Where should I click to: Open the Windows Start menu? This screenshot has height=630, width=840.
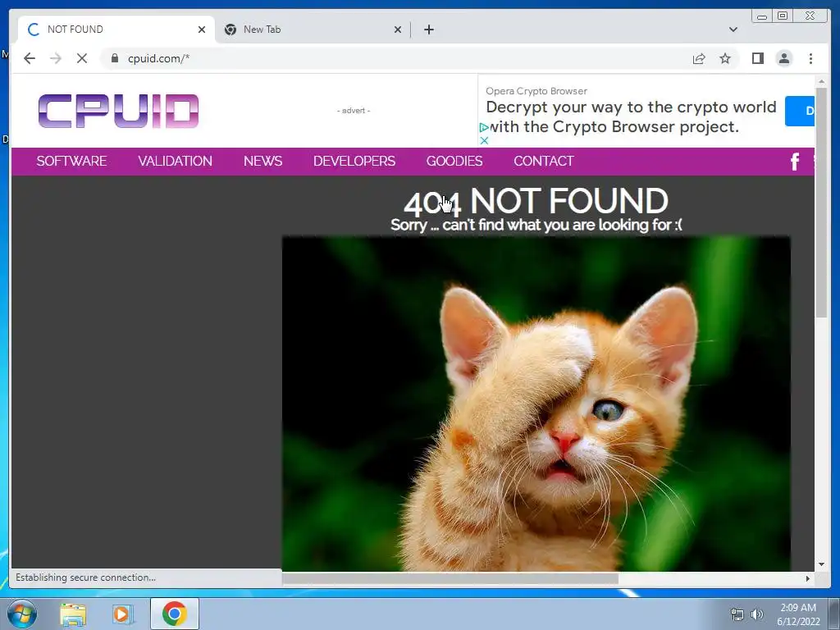(x=22, y=614)
